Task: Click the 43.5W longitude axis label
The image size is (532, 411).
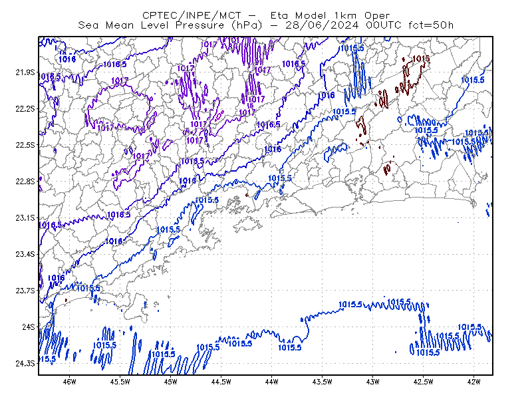Action: [x=322, y=382]
